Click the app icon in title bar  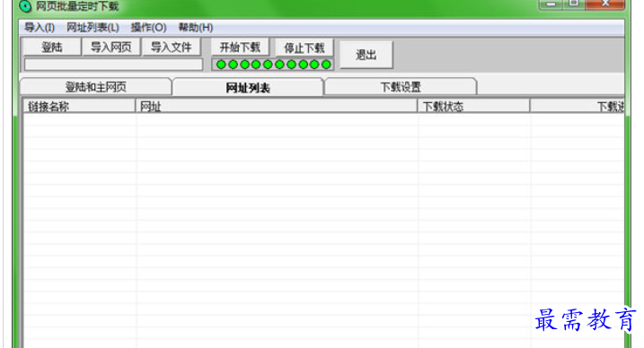(x=25, y=6)
